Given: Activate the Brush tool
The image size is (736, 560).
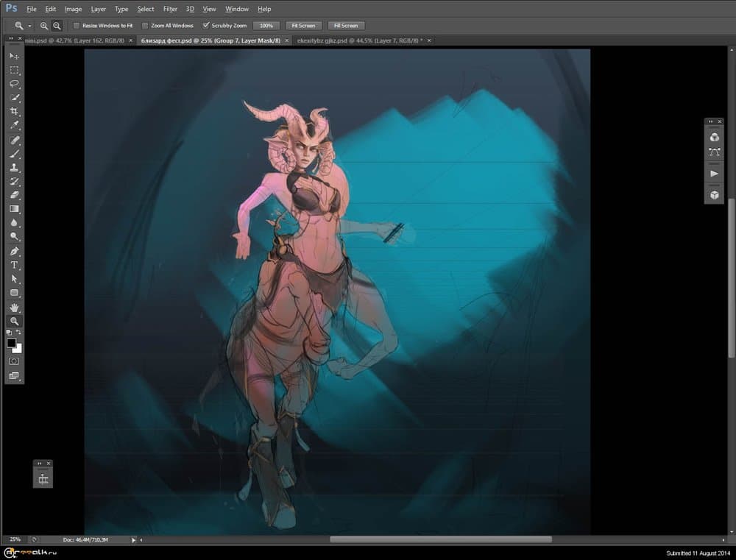Looking at the screenshot, I should [14, 154].
